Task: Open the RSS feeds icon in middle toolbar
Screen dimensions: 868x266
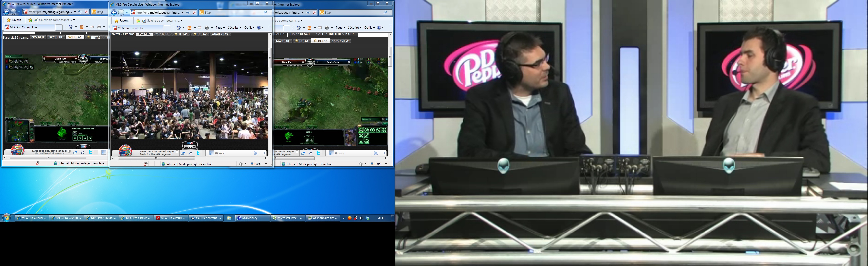Action: [189, 28]
